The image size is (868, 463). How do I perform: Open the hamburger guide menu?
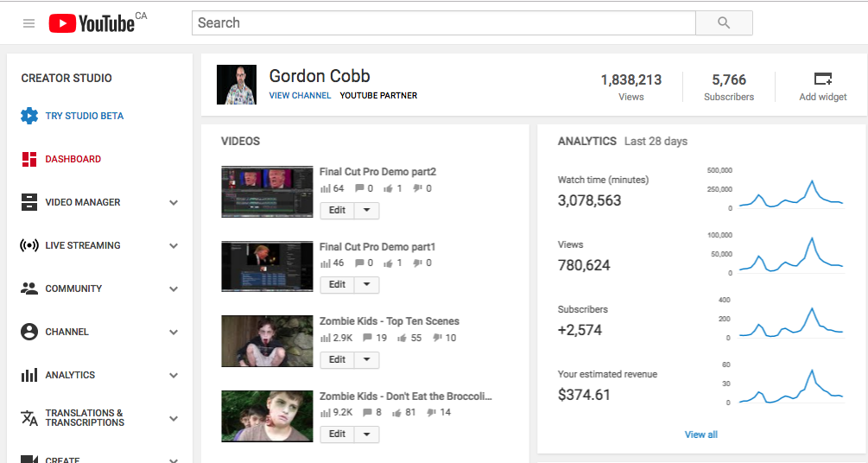(29, 23)
